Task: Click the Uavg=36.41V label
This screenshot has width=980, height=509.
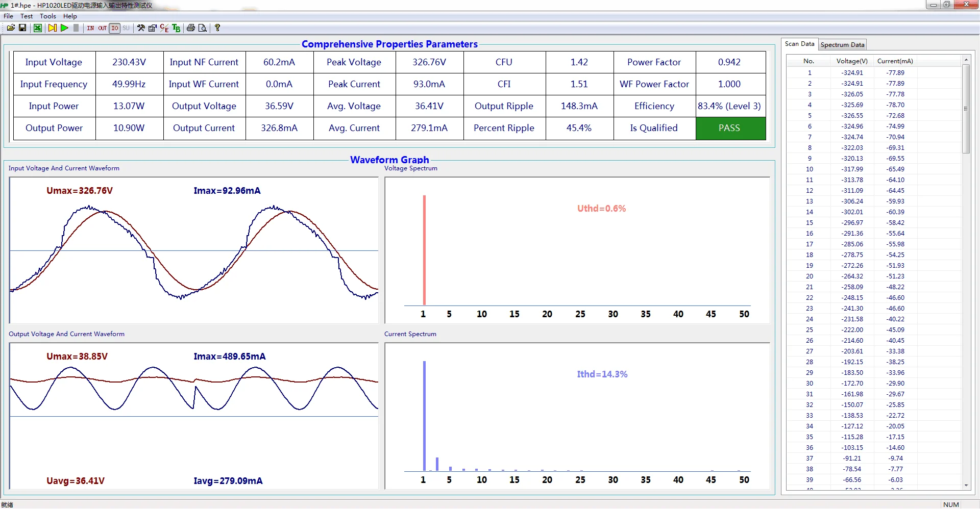Action: (x=76, y=481)
